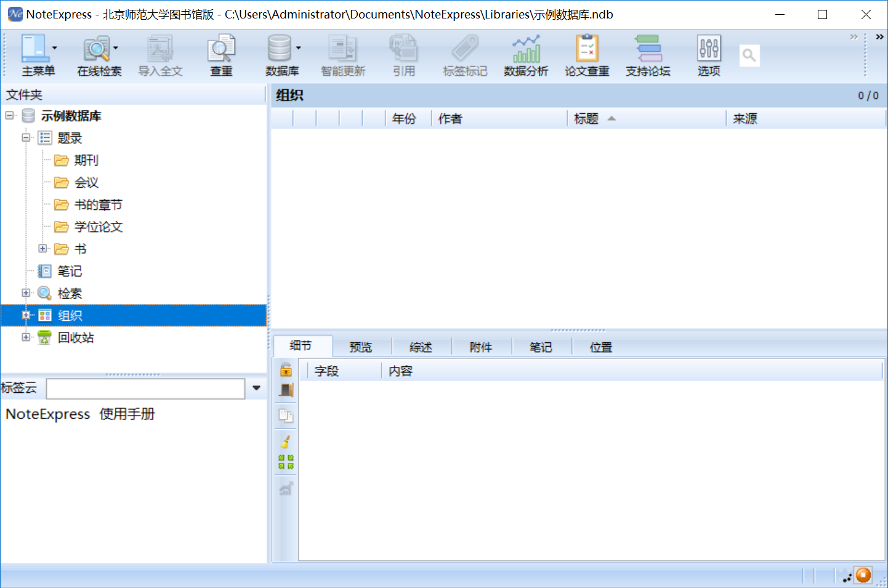Select the 会议 folder
The image size is (888, 588).
coord(86,182)
